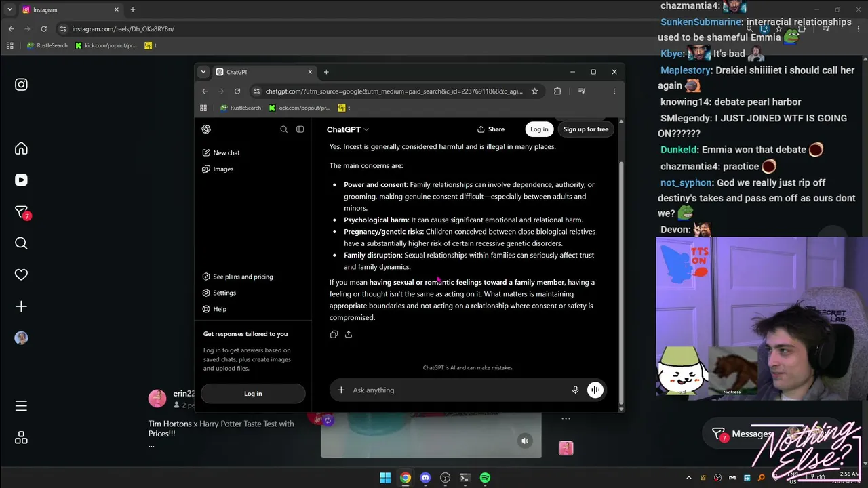This screenshot has width=868, height=488.
Task: Open a new tab in the ChatGPT window
Action: 326,72
